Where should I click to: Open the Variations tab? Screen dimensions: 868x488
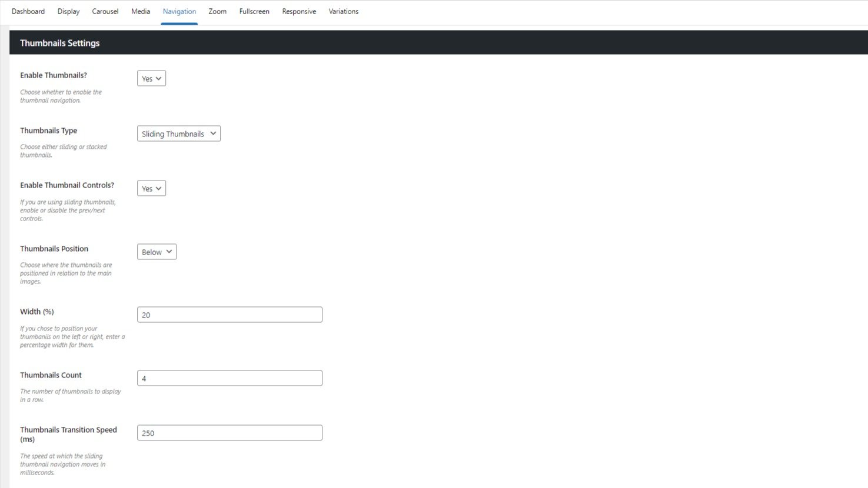343,11
